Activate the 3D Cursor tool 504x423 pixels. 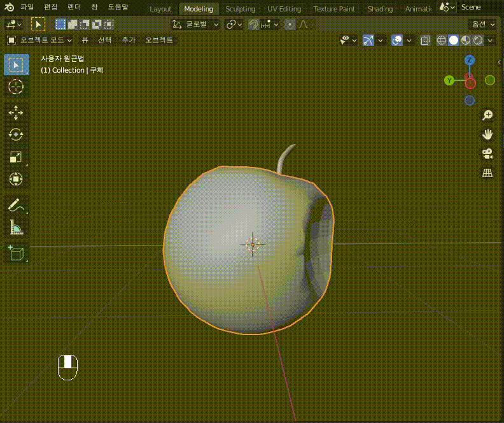point(16,87)
